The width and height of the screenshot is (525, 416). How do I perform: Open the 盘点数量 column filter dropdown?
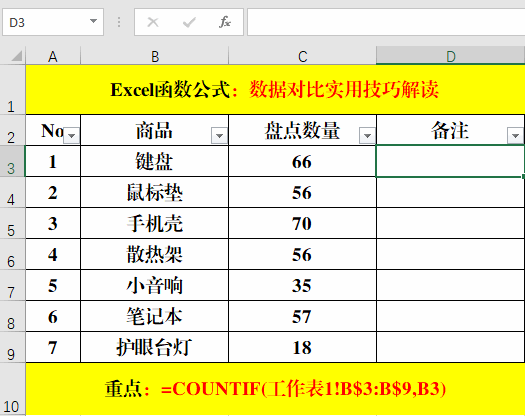click(367, 136)
